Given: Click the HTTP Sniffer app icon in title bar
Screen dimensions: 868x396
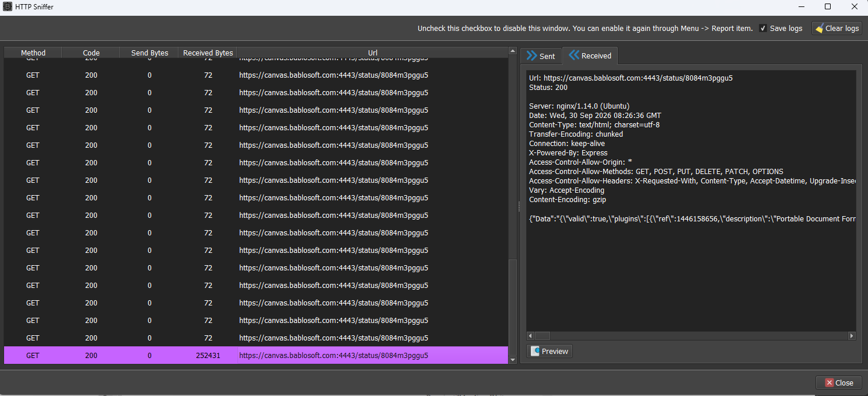Looking at the screenshot, I should point(8,6).
